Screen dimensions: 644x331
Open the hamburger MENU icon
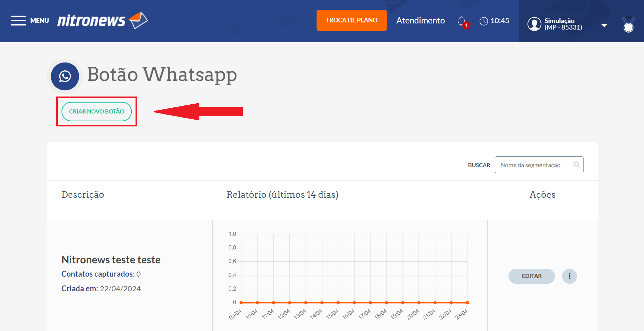click(x=18, y=20)
